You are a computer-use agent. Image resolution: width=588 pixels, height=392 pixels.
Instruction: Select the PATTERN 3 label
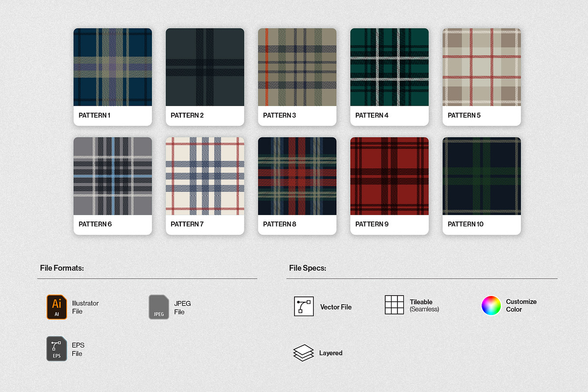(279, 115)
